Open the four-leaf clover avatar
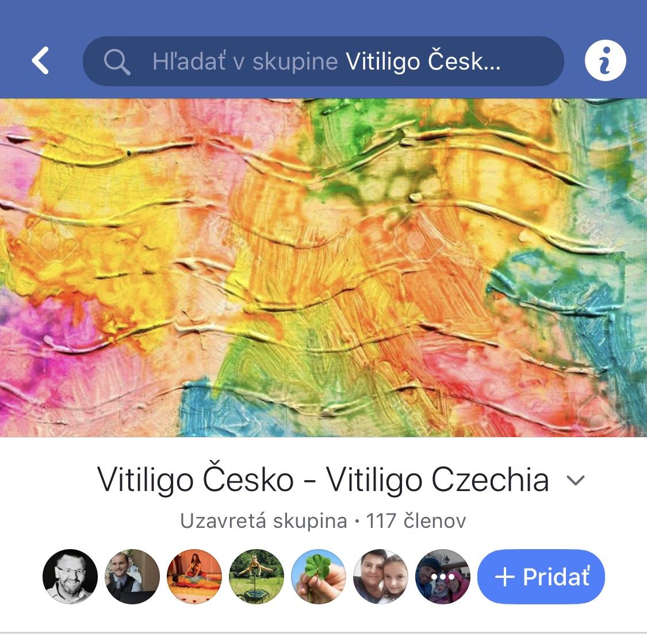Viewport: 647px width, 644px height. click(319, 576)
